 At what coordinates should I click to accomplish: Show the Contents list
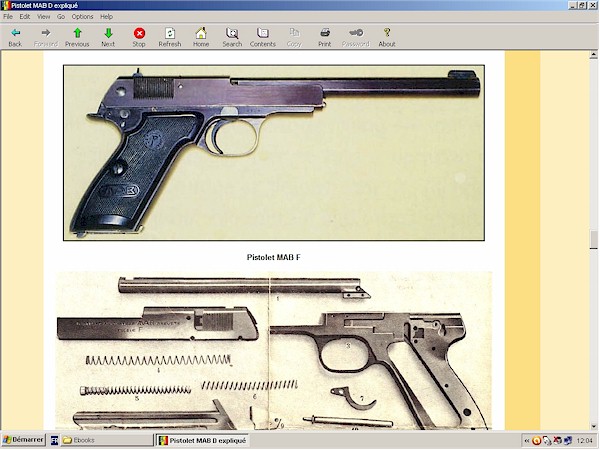263,38
